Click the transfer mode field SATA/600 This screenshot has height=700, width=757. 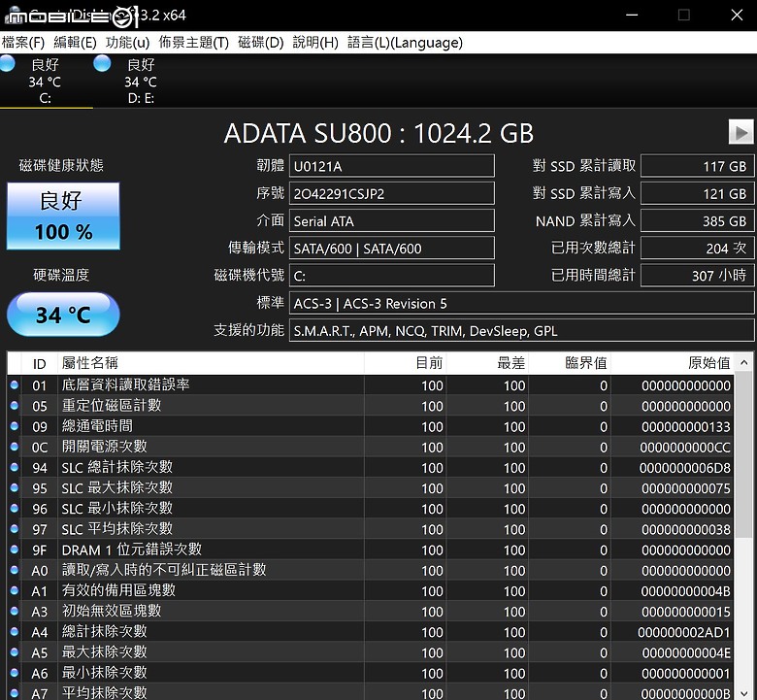[x=391, y=249]
